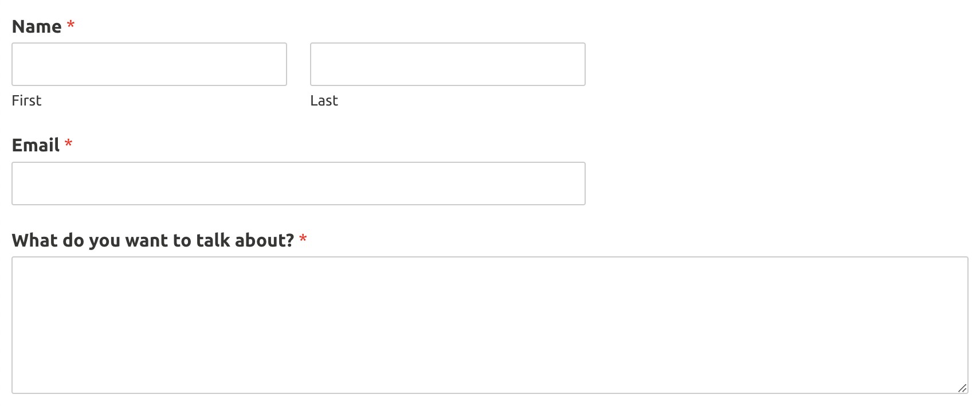Click the asterisk after the talk about question
Image resolution: width=980 pixels, height=406 pixels.
click(x=303, y=239)
